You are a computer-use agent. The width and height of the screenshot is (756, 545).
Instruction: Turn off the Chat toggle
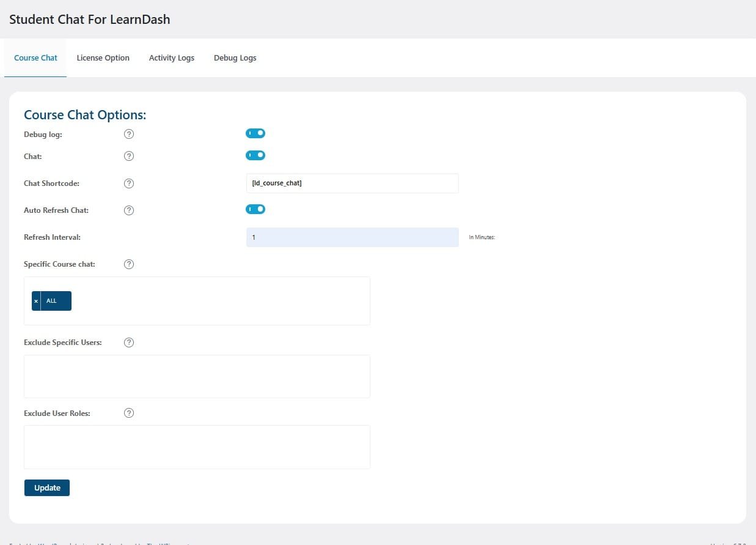tap(255, 155)
